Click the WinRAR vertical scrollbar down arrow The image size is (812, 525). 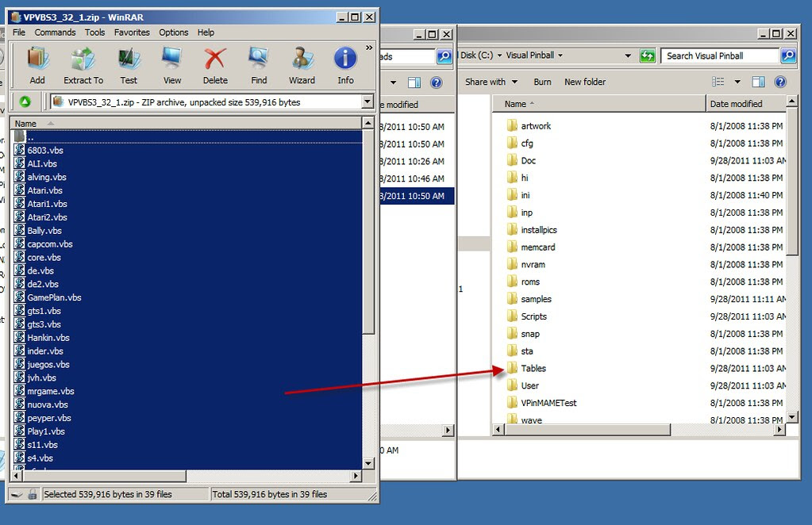point(368,463)
